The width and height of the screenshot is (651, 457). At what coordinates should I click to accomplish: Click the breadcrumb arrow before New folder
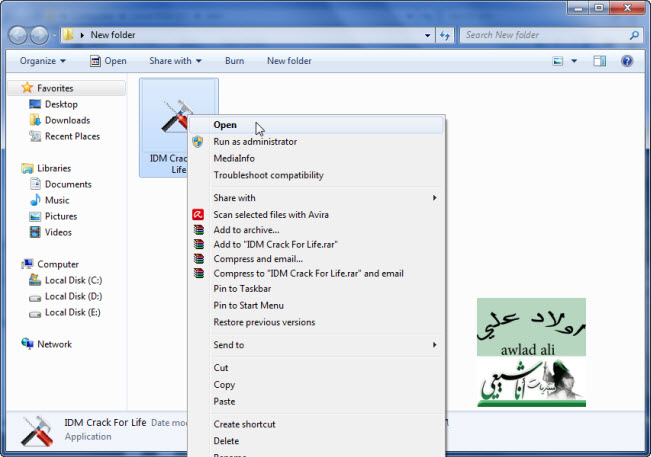[82, 35]
